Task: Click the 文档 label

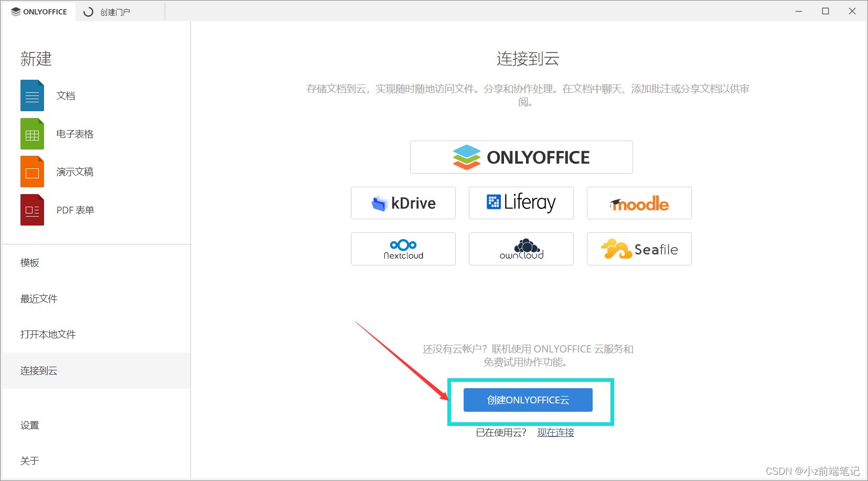Action: point(66,95)
